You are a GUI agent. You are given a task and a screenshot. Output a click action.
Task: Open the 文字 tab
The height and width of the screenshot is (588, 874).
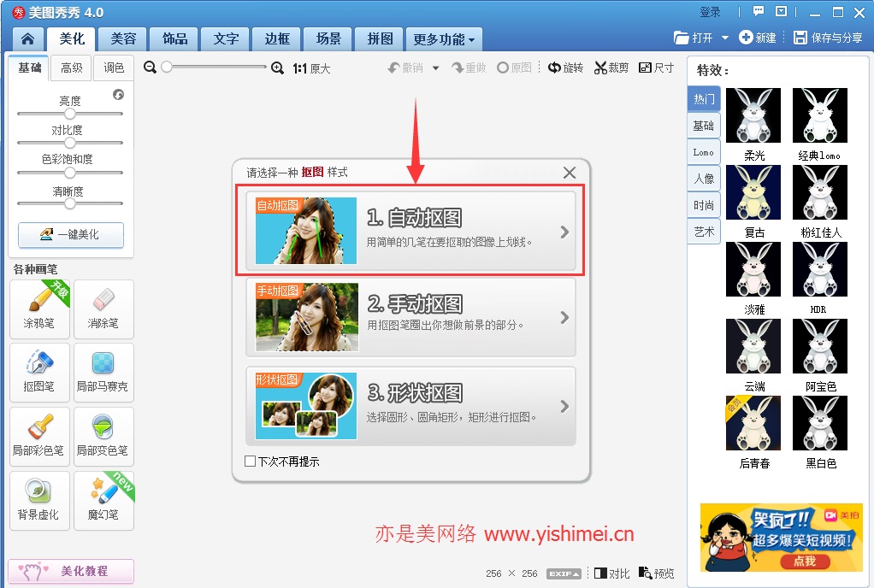click(x=226, y=39)
